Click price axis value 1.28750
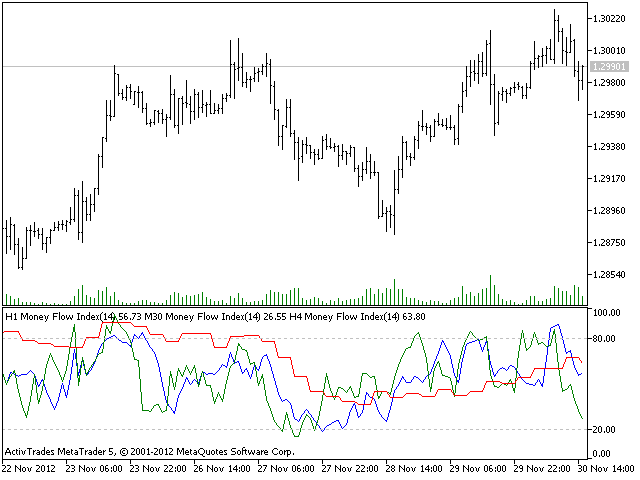The image size is (640, 480). [609, 242]
